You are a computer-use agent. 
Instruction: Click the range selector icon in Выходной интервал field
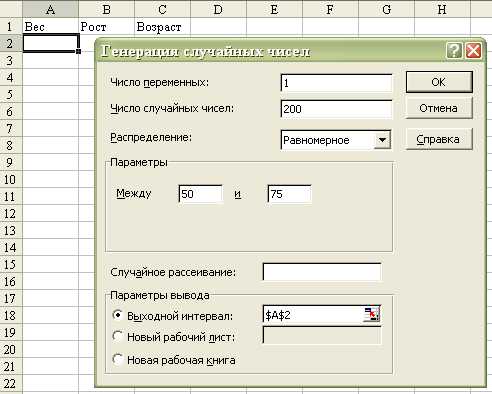[371, 314]
